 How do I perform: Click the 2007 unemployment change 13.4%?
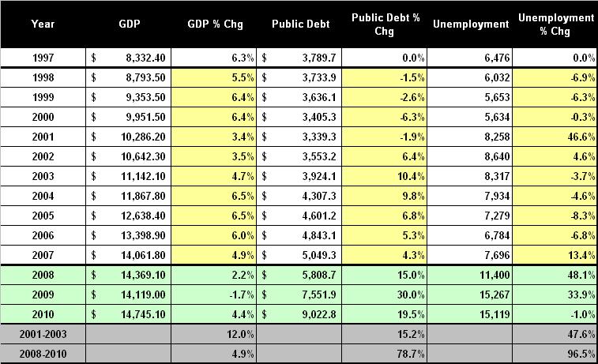click(x=555, y=254)
